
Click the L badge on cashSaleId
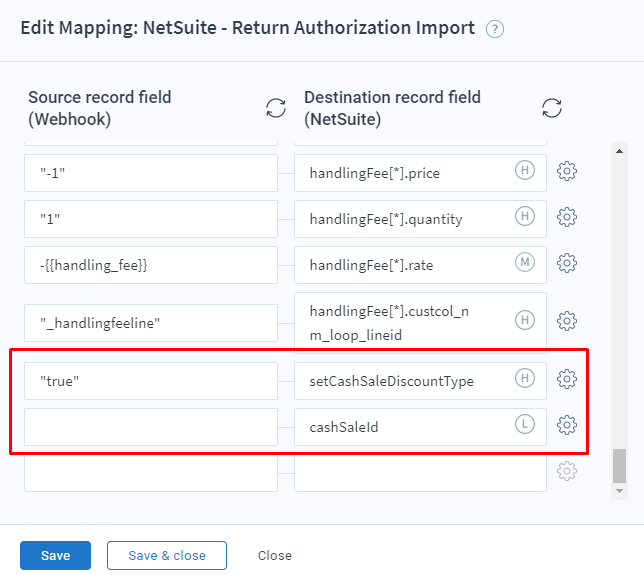[525, 424]
